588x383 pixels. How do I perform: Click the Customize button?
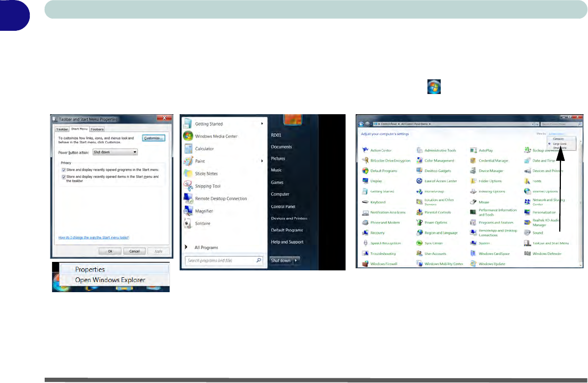(154, 138)
